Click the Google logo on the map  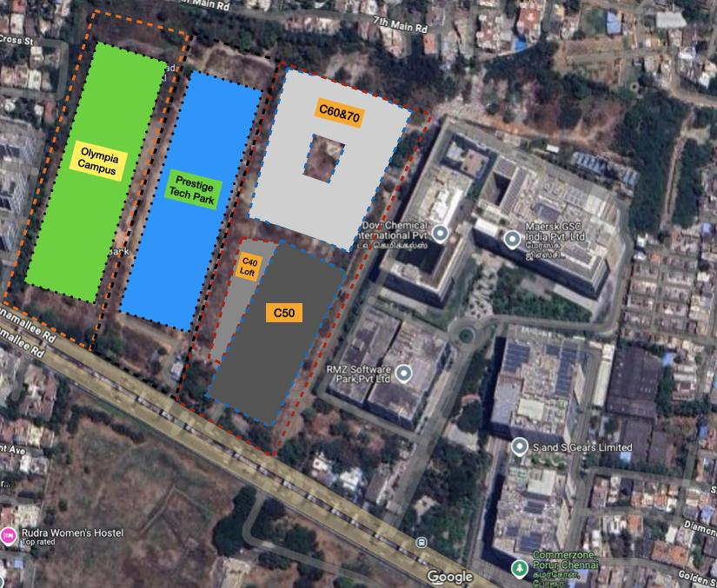coord(449,577)
